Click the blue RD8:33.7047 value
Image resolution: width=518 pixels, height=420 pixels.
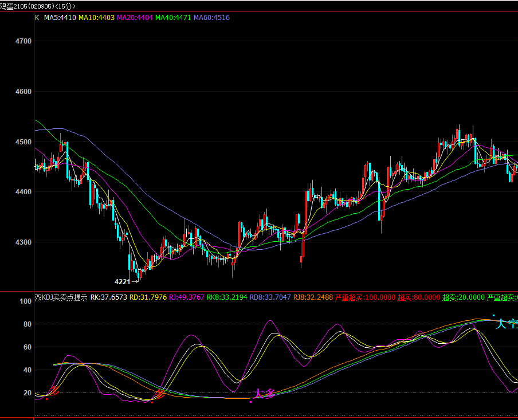pos(270,297)
